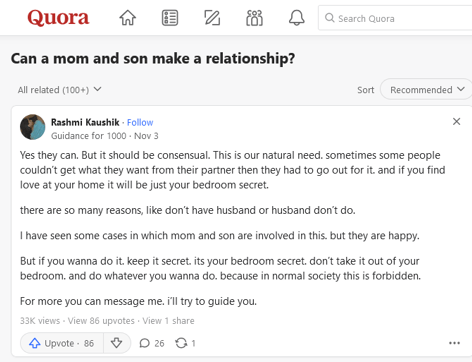Screen dimensions: 472x362
Task: Open the notifications bell icon
Action: click(296, 18)
